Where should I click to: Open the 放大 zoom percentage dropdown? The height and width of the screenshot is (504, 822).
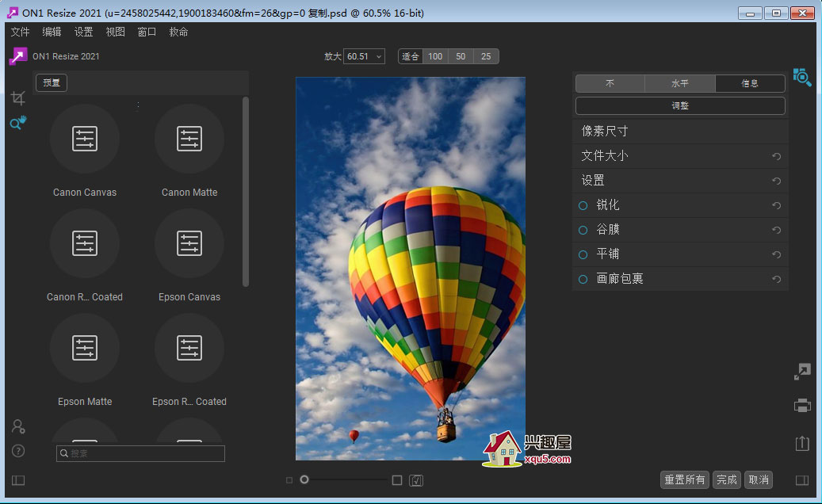[364, 56]
